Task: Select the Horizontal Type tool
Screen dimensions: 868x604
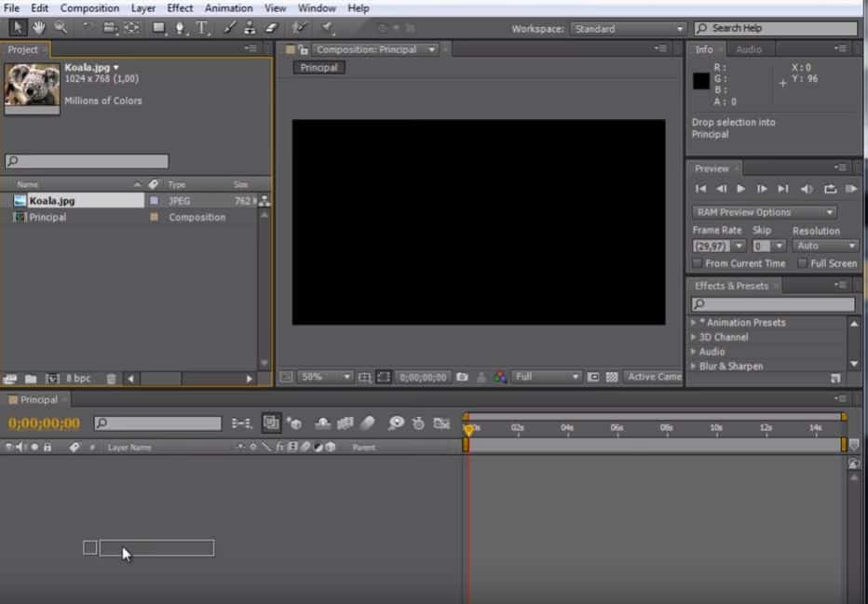Action: tap(203, 28)
